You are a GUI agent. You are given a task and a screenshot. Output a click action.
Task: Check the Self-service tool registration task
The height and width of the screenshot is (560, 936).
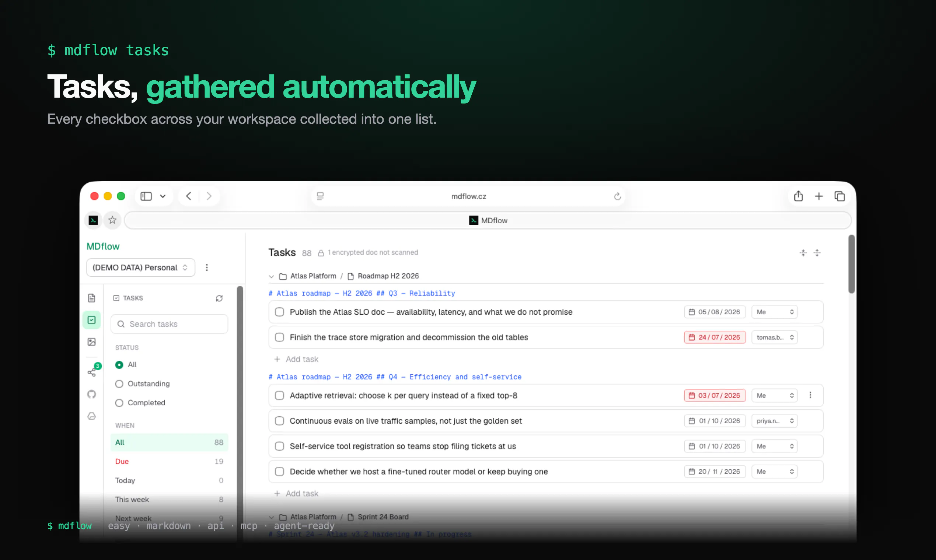click(x=280, y=446)
